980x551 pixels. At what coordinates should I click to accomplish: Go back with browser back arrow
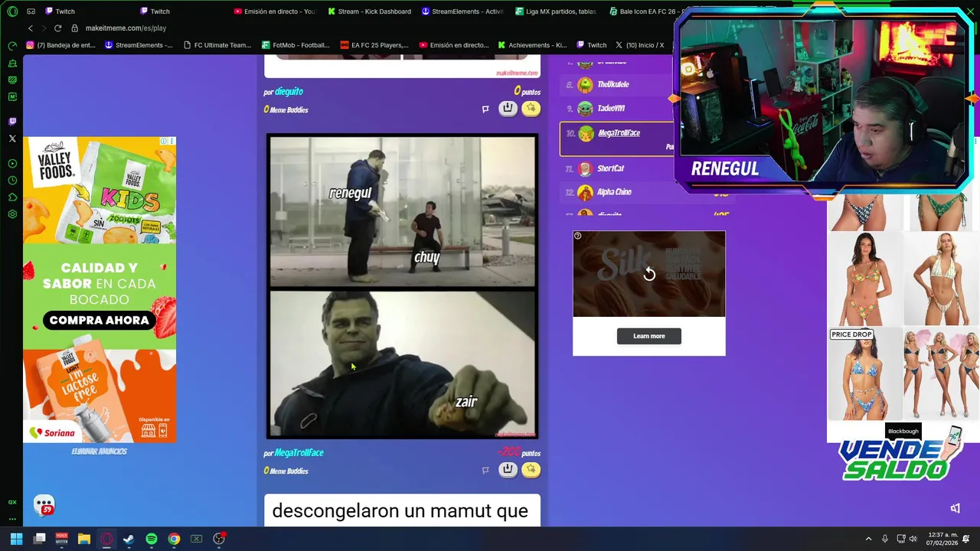(31, 28)
